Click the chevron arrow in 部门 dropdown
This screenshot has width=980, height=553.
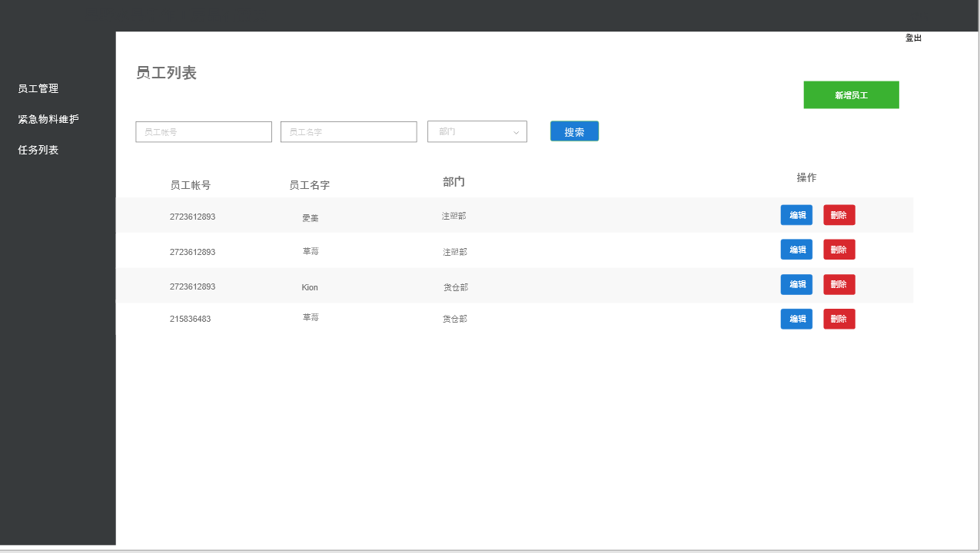pos(516,133)
